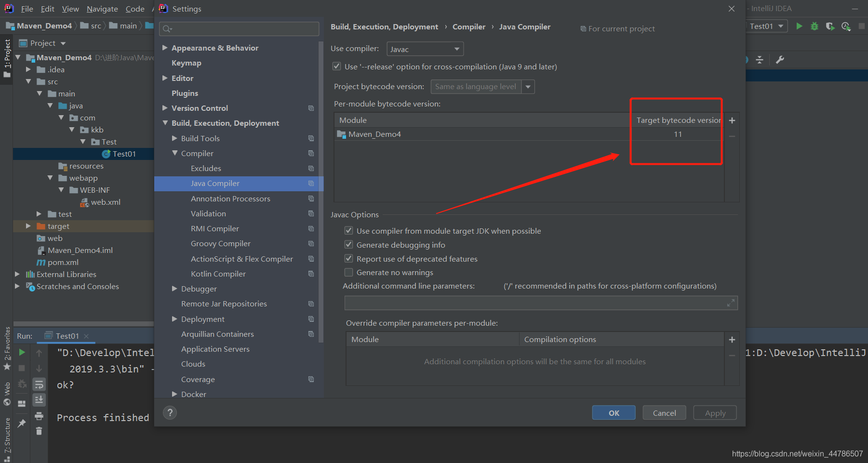Print the Run console output
This screenshot has height=463, width=868.
point(39,416)
